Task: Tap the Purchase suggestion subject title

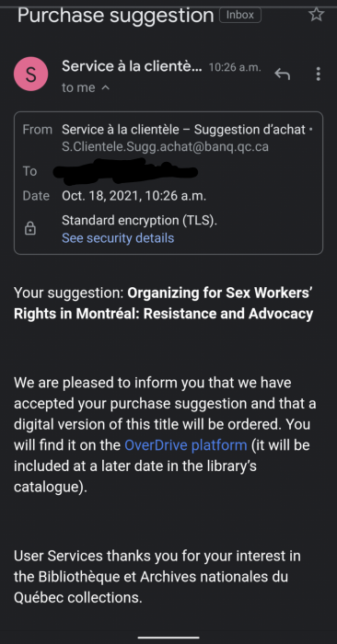Action: point(116,16)
